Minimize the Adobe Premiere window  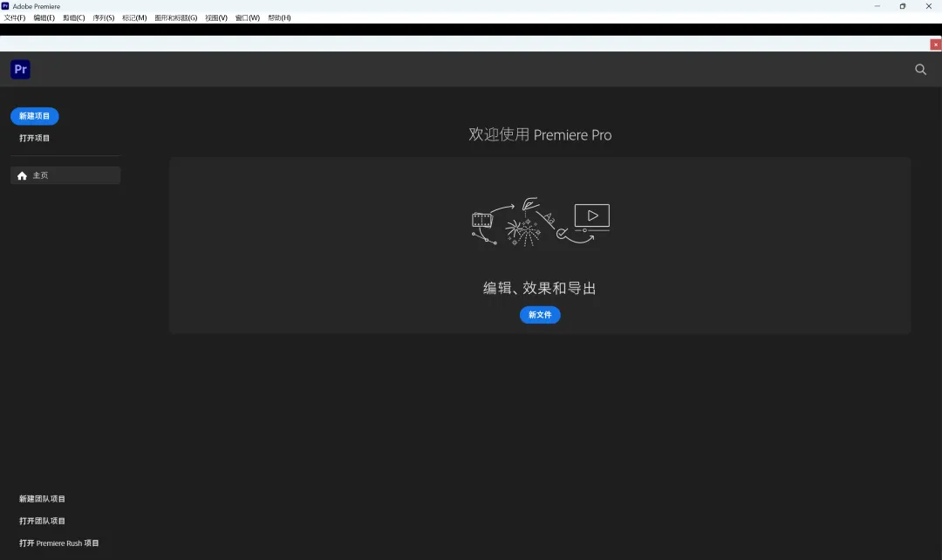pyautogui.click(x=877, y=6)
